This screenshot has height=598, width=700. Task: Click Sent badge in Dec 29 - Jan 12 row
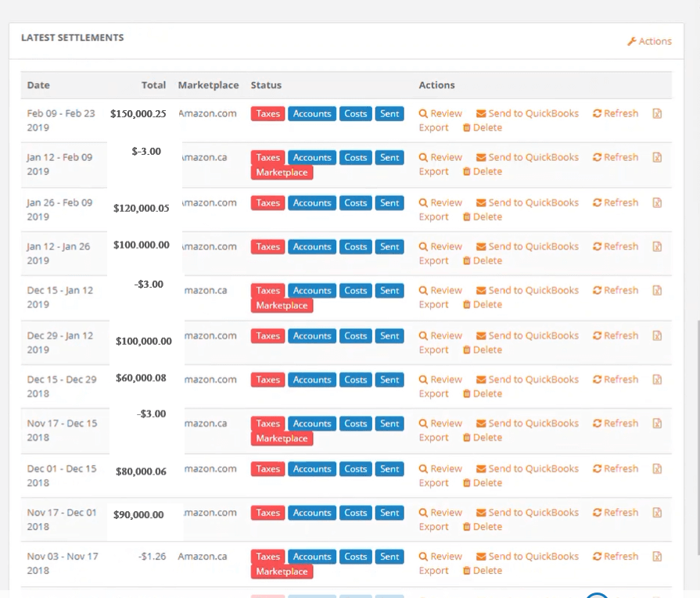coord(389,335)
